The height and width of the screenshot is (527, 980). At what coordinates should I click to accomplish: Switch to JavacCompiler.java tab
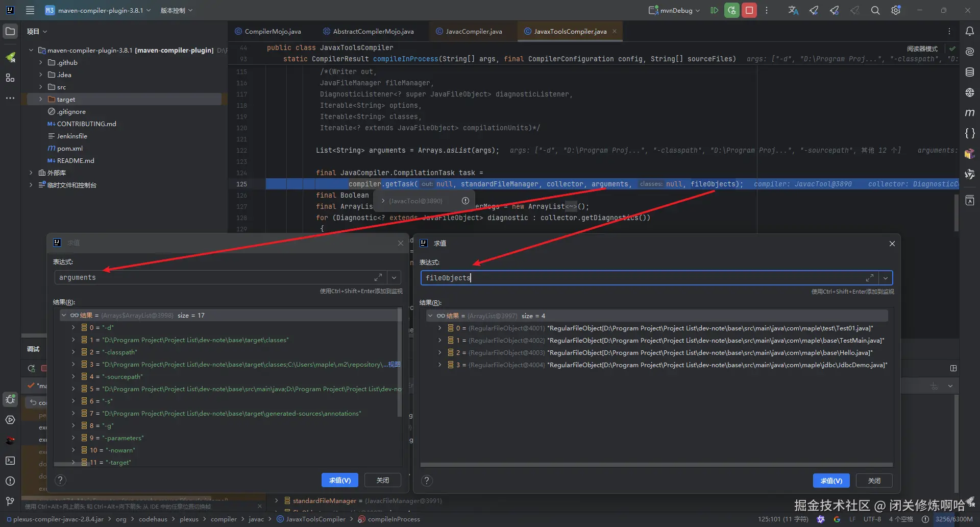pyautogui.click(x=469, y=31)
